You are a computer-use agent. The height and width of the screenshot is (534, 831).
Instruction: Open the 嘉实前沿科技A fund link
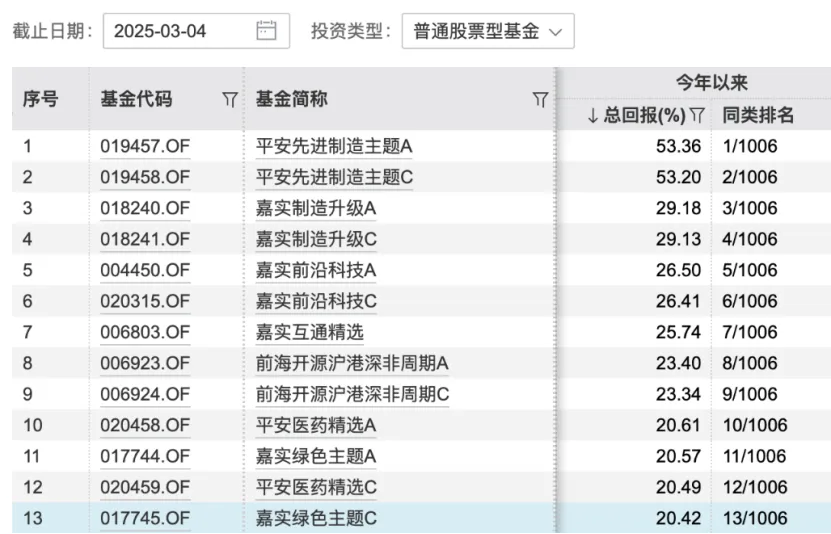click(316, 270)
